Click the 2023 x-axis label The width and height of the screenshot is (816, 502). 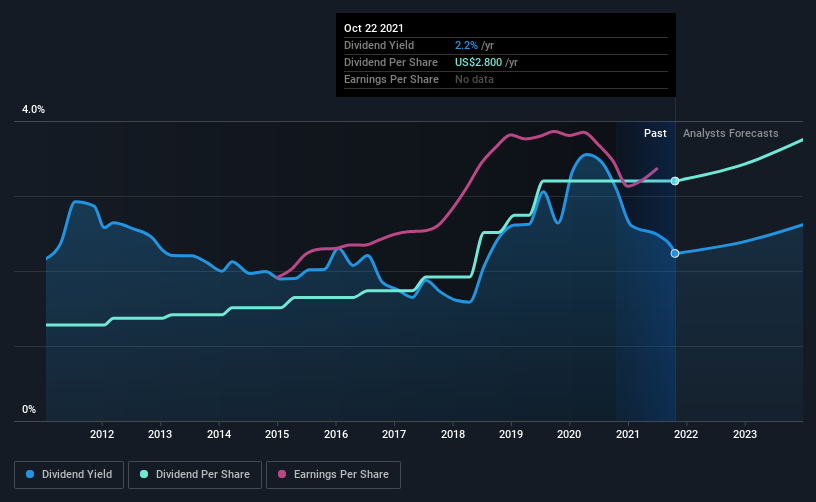point(745,434)
